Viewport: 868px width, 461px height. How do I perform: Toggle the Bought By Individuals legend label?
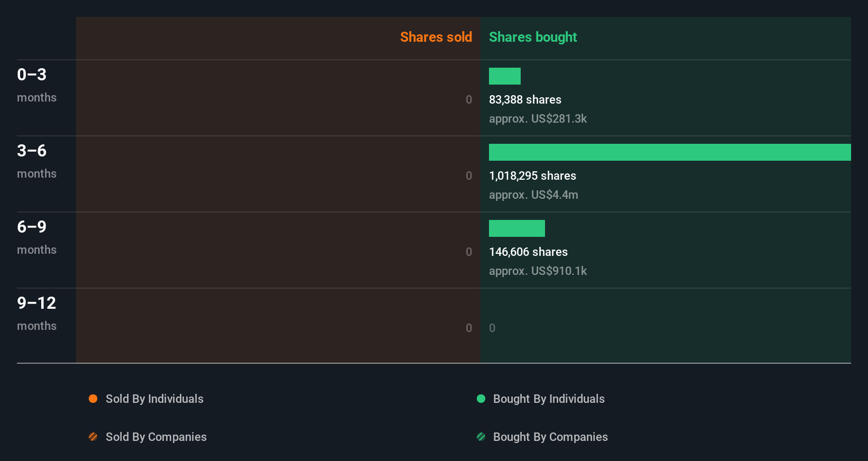[x=549, y=399]
